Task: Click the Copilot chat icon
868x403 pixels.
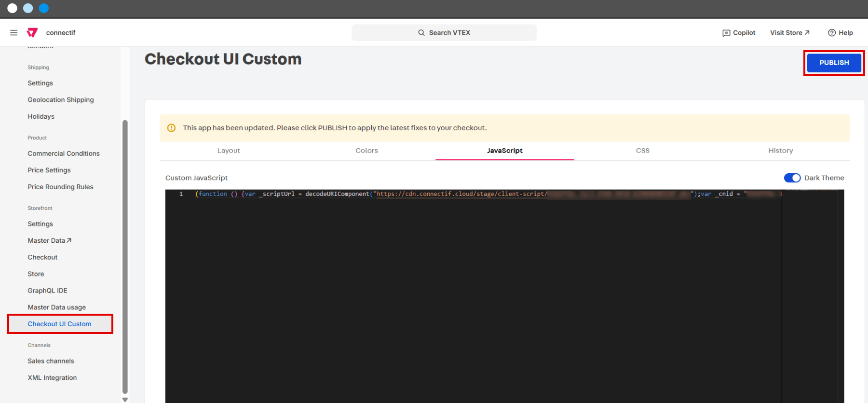Action: point(726,33)
